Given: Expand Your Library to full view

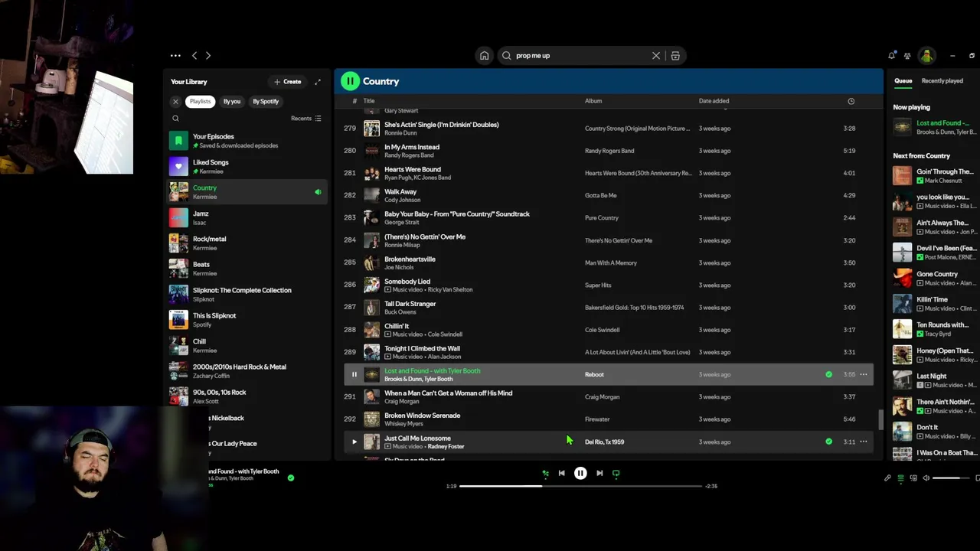Looking at the screenshot, I should pyautogui.click(x=318, y=81).
